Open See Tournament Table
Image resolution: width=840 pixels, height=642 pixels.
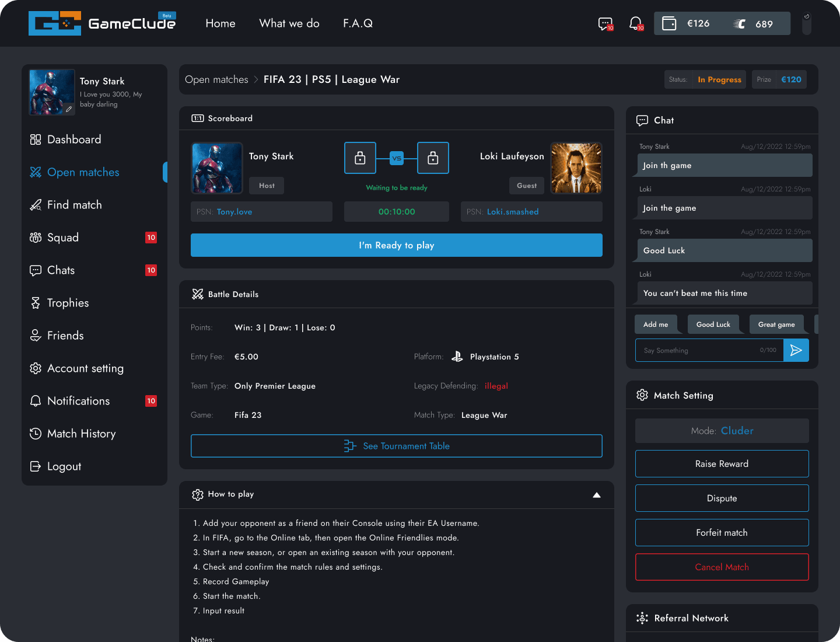[397, 446]
